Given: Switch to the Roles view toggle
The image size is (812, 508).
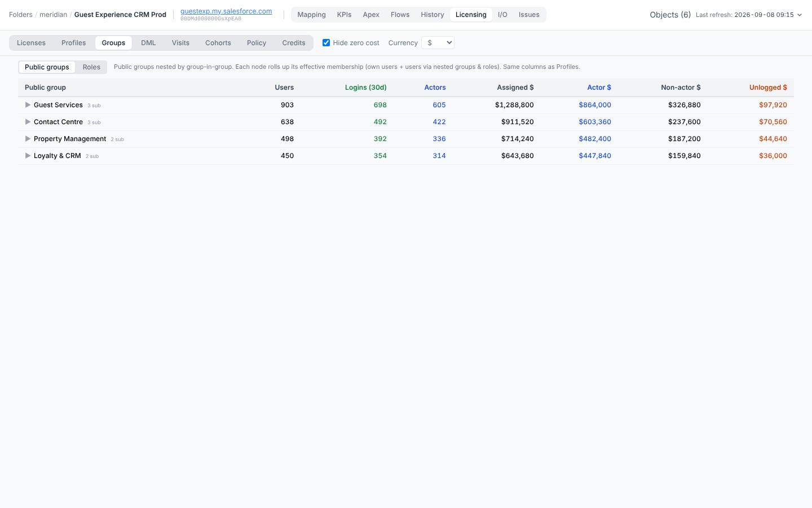Looking at the screenshot, I should (91, 67).
